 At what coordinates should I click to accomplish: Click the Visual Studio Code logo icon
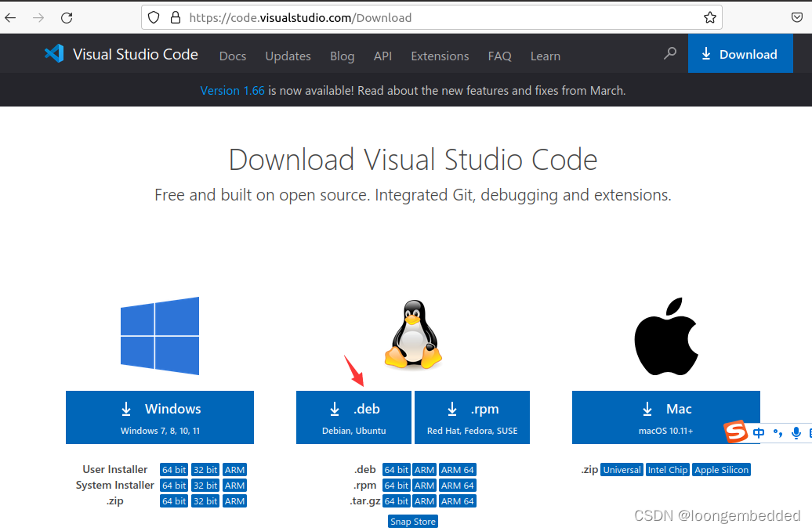[x=54, y=54]
